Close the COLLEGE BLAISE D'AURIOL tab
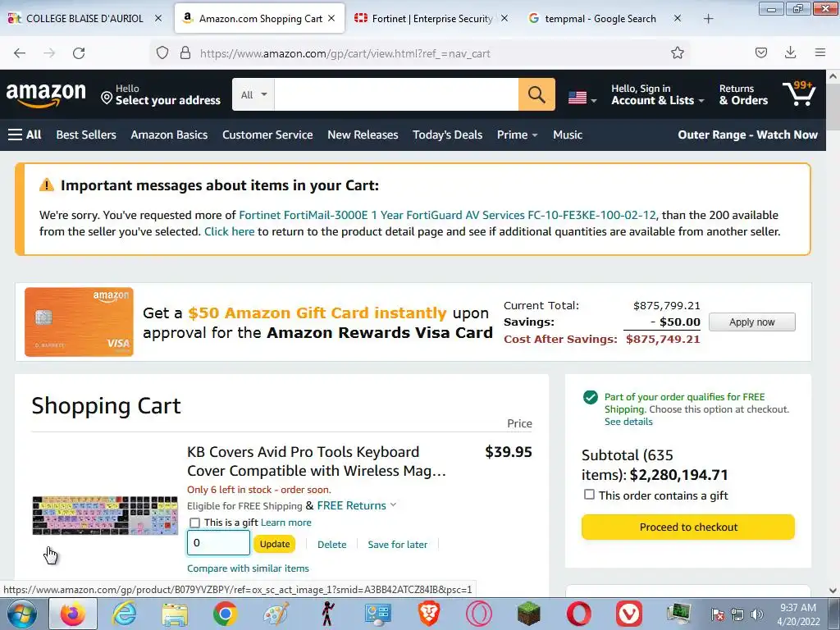 coord(158,18)
